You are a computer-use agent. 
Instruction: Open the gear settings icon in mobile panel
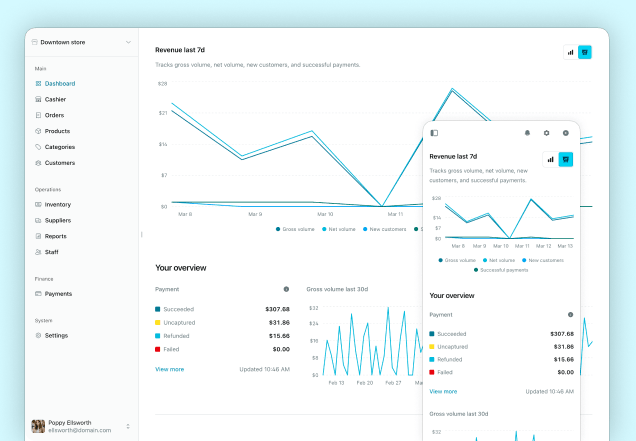click(546, 133)
